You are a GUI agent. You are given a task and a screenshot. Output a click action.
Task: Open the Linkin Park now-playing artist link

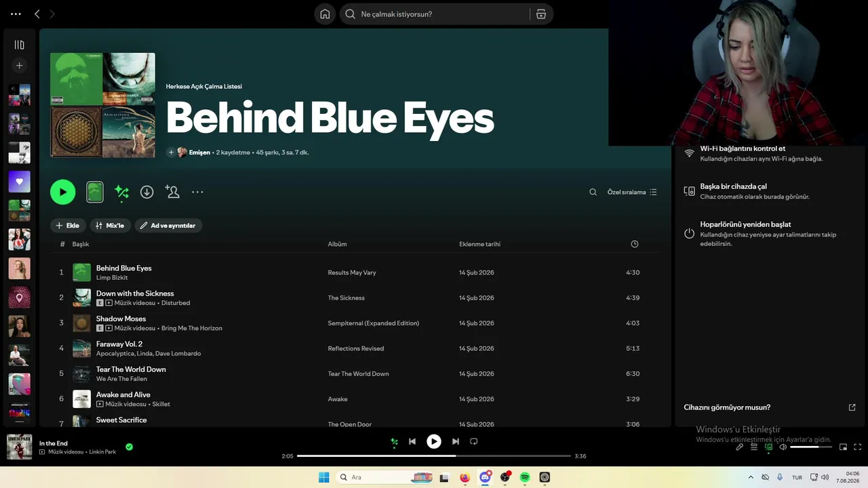(102, 452)
